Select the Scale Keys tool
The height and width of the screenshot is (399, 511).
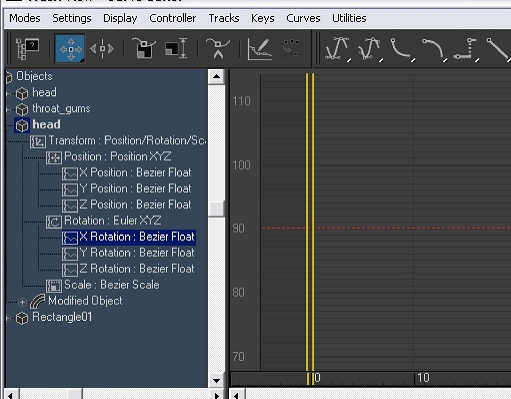click(x=144, y=49)
